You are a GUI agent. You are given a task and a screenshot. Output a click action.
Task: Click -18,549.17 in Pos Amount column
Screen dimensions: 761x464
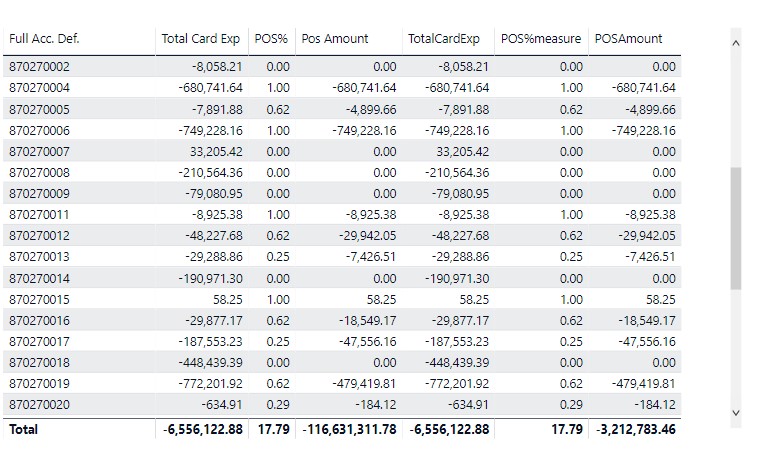pos(367,320)
